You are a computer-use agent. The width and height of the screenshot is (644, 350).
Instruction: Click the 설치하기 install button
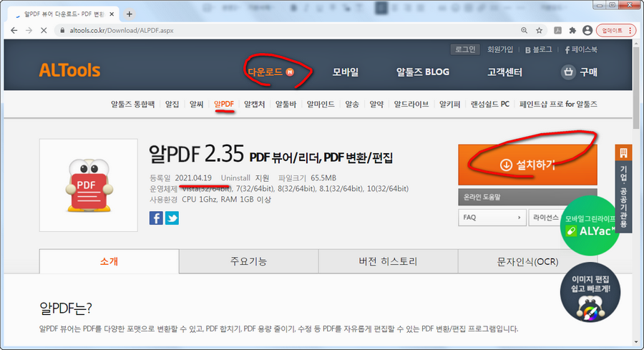[x=527, y=165]
